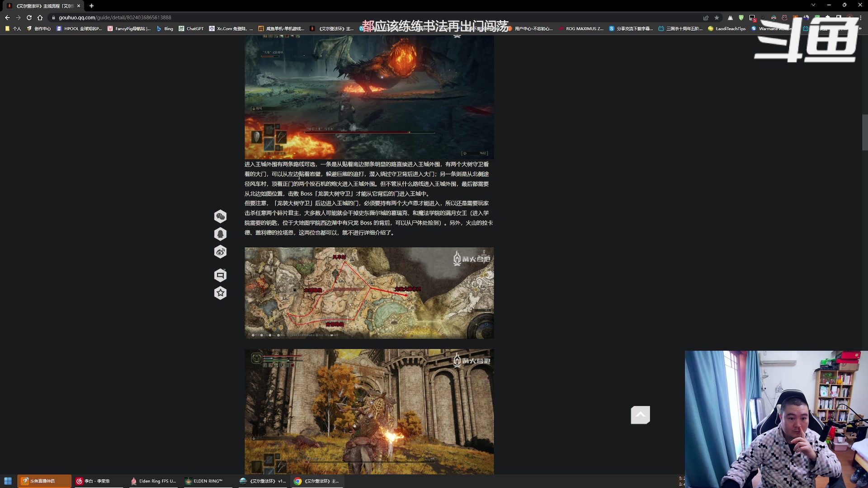
Task: Switch to Chrome 《艾尔登法环》 window in taskbar
Action: (317, 481)
